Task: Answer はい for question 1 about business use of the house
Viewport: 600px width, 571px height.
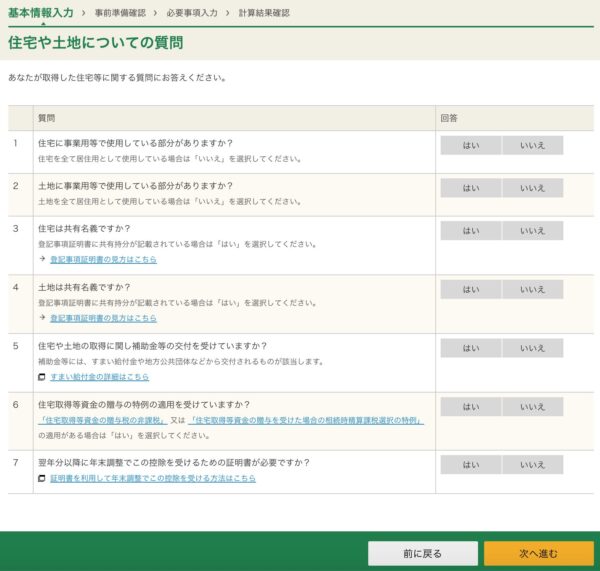Action: (471, 145)
